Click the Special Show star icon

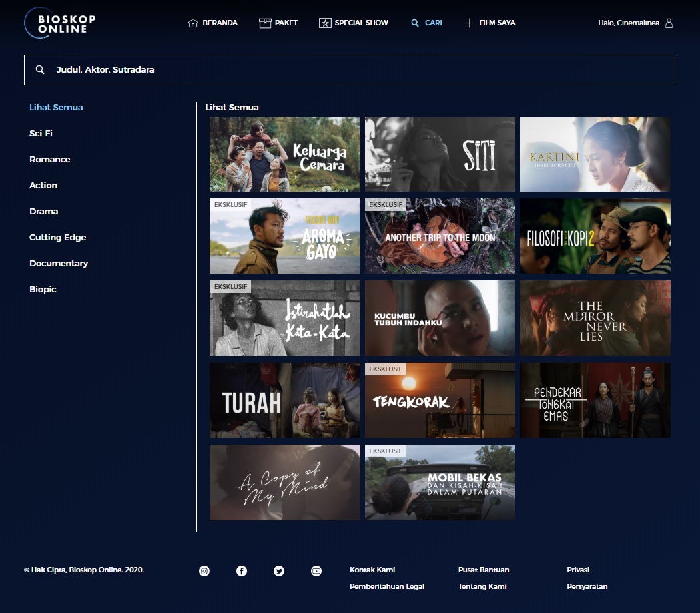(325, 23)
